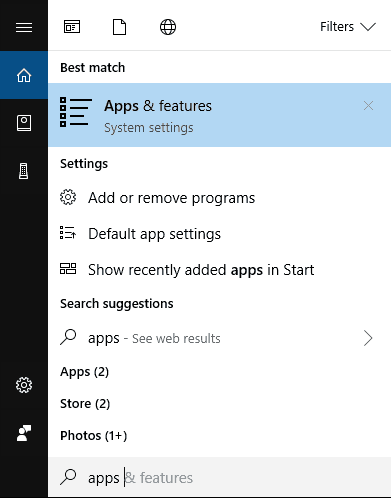Select the Home icon in the sidebar

pyautogui.click(x=24, y=75)
